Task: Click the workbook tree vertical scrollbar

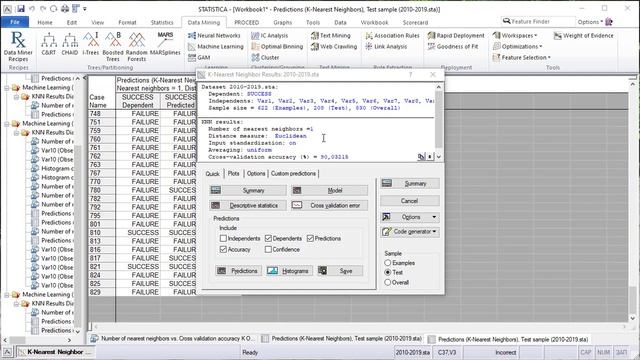Action: (78, 204)
